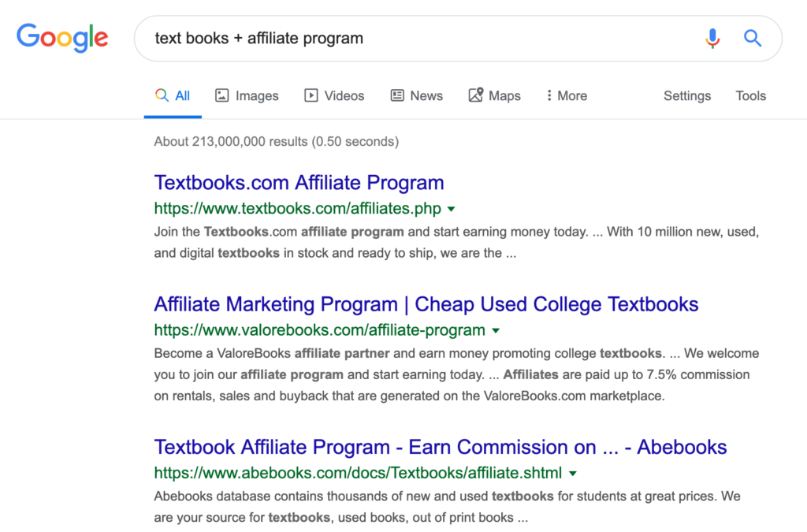Click the three-dot More icon
The height and width of the screenshot is (532, 807).
click(x=549, y=95)
